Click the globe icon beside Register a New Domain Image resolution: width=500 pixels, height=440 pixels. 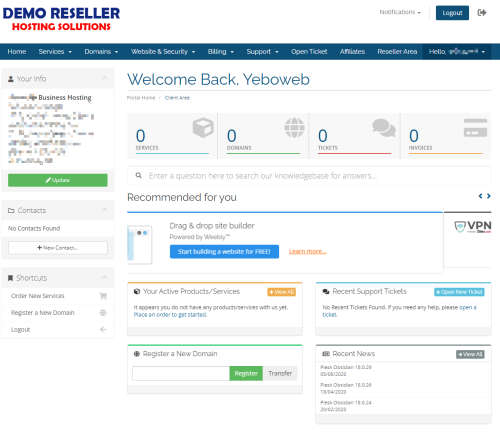(x=103, y=312)
